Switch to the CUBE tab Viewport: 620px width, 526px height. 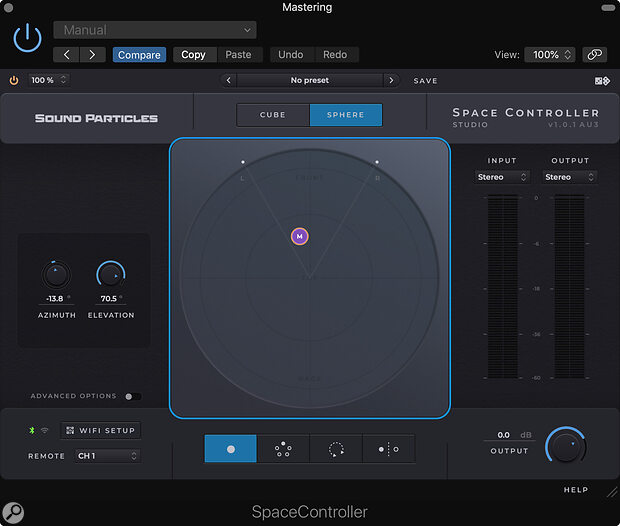(x=273, y=115)
